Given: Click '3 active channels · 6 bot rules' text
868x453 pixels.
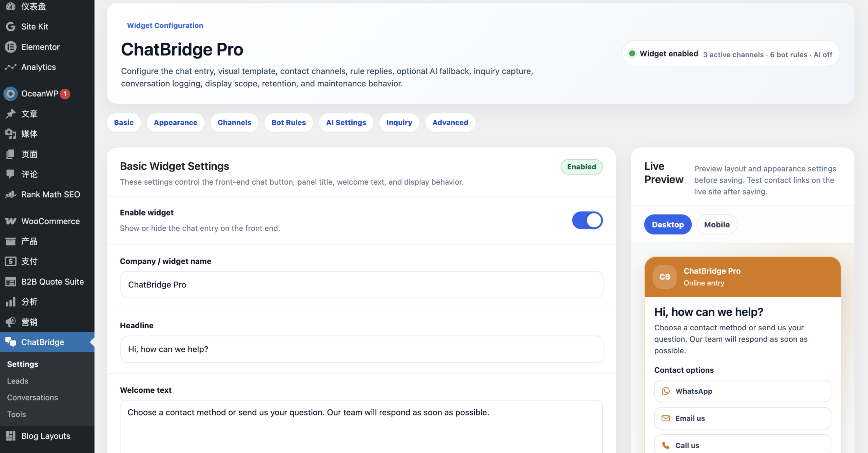Looking at the screenshot, I should click(755, 55).
